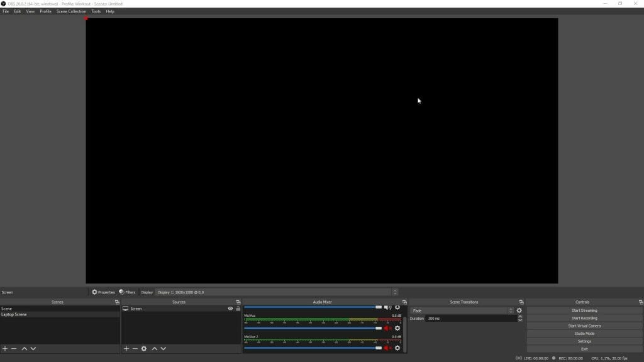Enable Studio Mode
The width and height of the screenshot is (644, 362).
pos(584,333)
